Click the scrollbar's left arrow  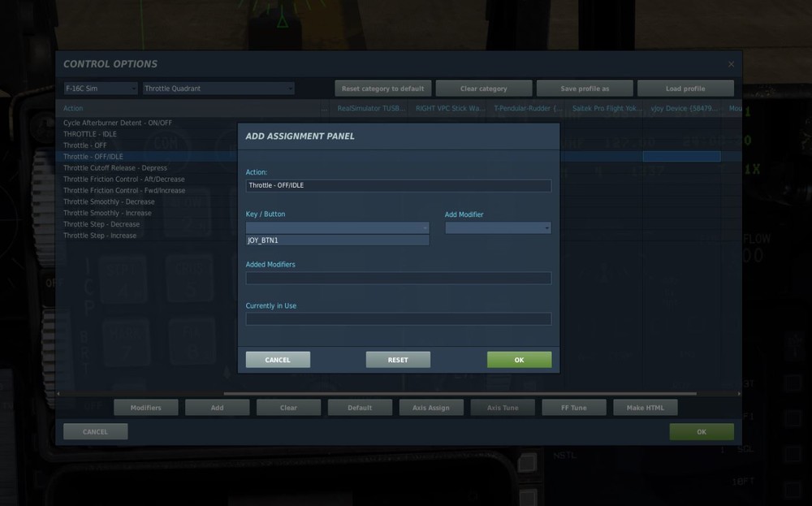[58, 394]
